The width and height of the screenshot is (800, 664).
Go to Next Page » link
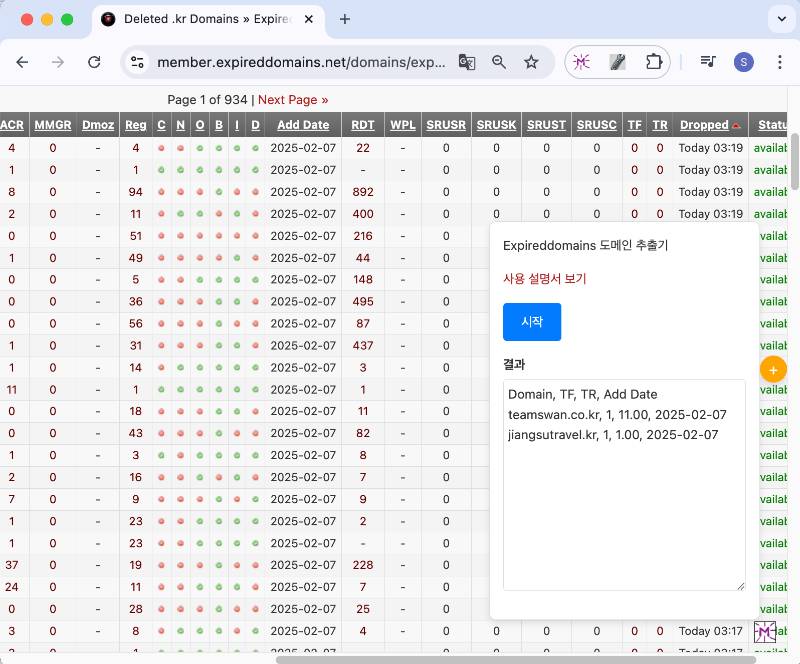click(x=293, y=100)
